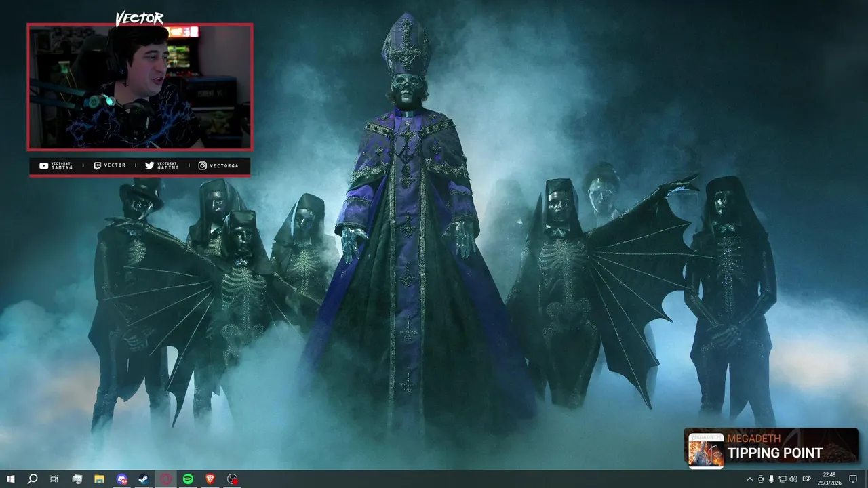
Task: Click the microphone tray icon
Action: [x=771, y=479]
